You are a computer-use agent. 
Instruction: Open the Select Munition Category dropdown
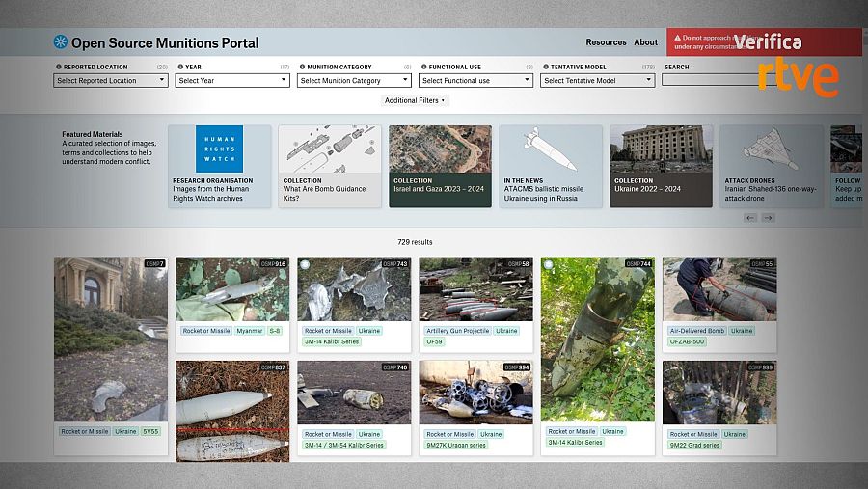[354, 80]
